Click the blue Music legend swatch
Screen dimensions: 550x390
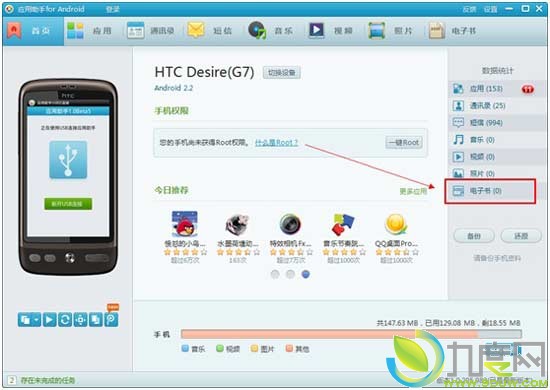coord(185,348)
